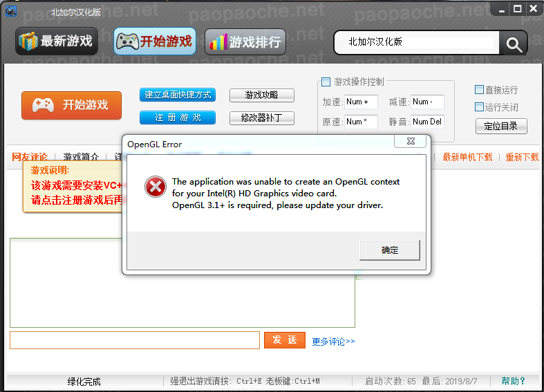The width and height of the screenshot is (544, 392).
Task: Close the OpenGL Error dialog with X
Action: [x=411, y=141]
